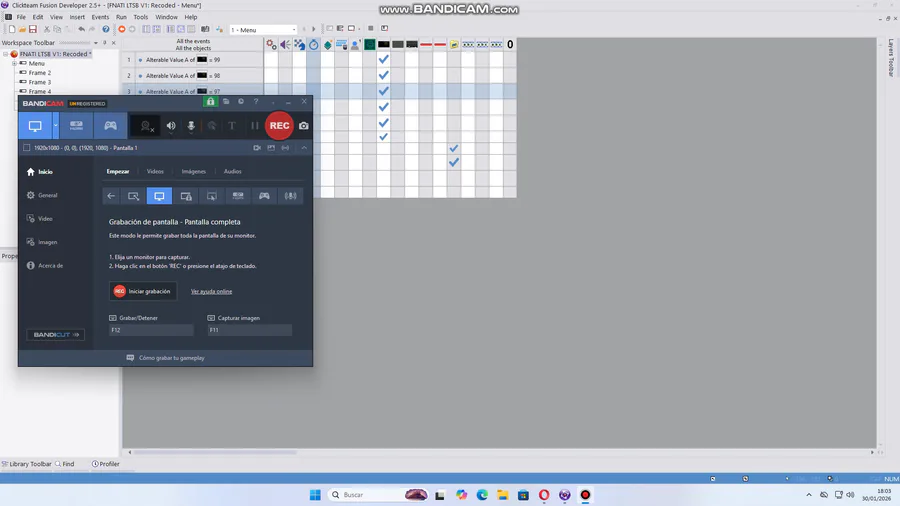Toggle the checkbox next to 1920x1080 Pantalla 1
Image resolution: width=900 pixels, height=506 pixels.
tap(26, 148)
